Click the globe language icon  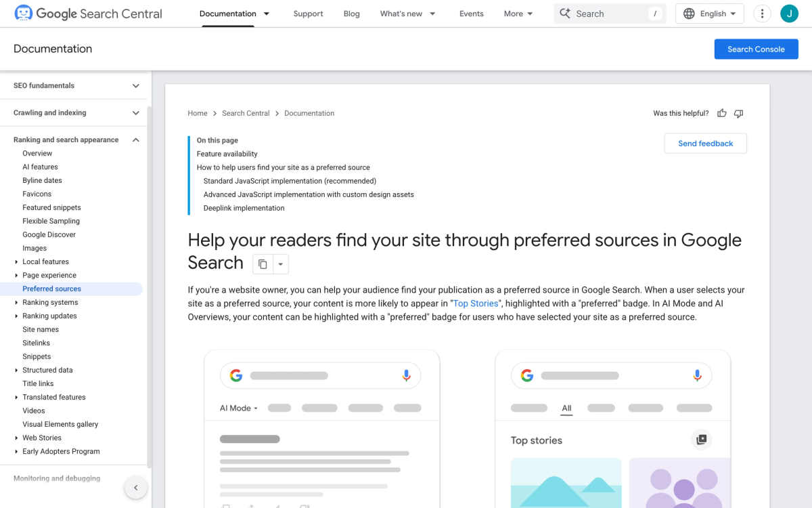click(x=689, y=14)
